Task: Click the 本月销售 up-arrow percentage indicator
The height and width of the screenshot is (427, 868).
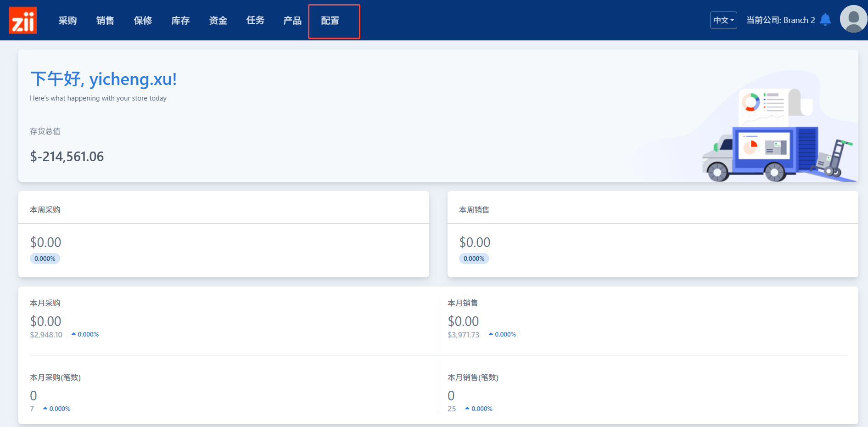Action: (x=503, y=334)
